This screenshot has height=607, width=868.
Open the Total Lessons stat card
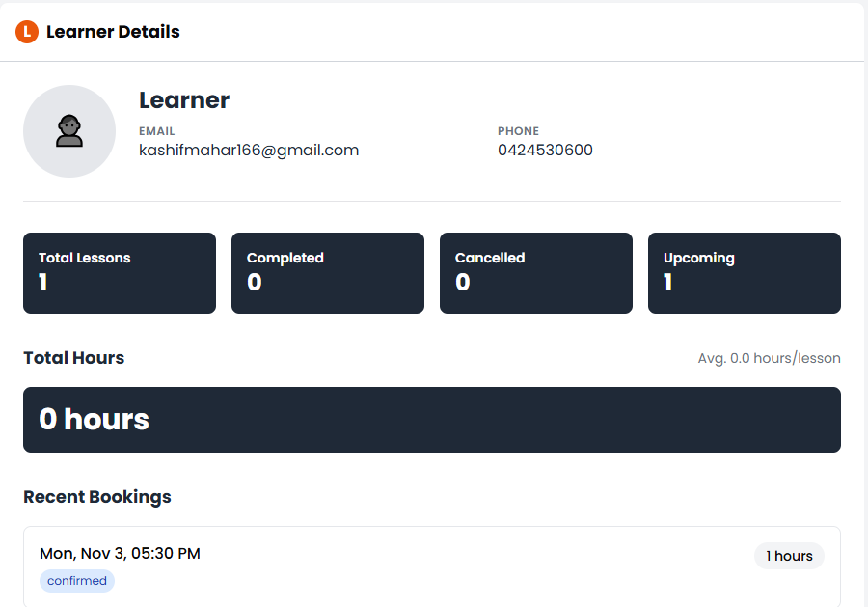coord(120,273)
